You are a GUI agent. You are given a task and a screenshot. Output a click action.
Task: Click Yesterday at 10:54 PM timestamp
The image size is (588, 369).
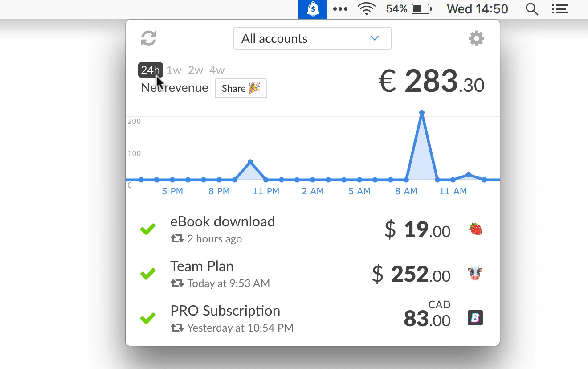240,328
